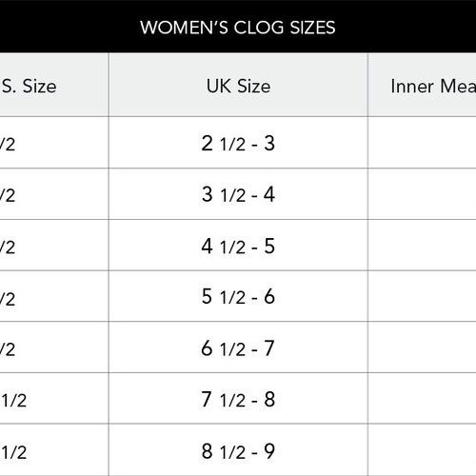Image resolution: width=476 pixels, height=476 pixels.
Task: Select the UK size 7 1/2 - 8 cell
Action: pos(238,399)
